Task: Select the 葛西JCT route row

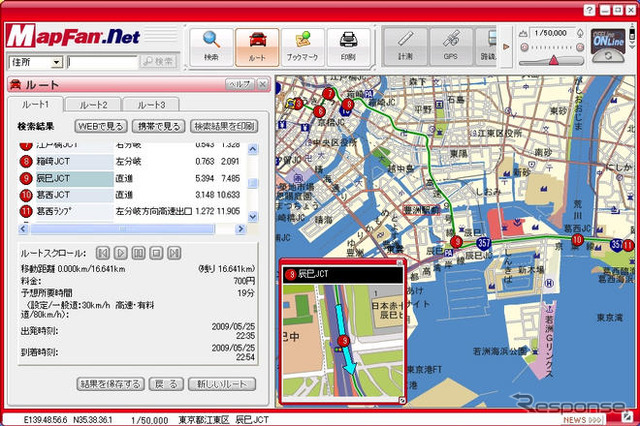Action: pos(131,195)
